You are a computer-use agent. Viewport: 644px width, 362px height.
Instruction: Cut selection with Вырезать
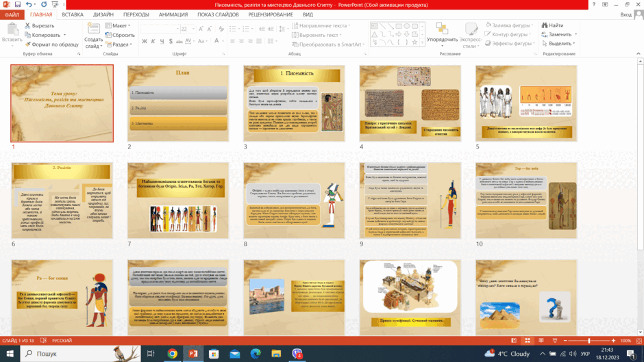(x=40, y=25)
